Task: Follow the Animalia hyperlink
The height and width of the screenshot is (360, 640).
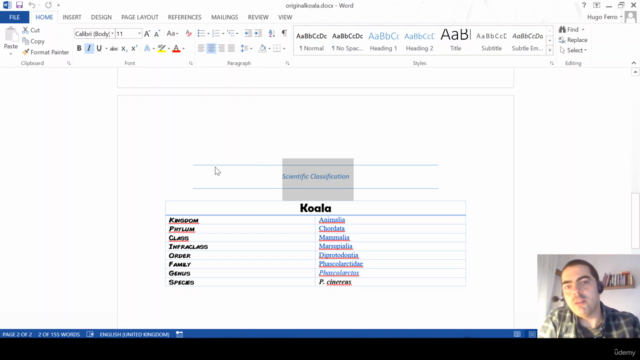Action: (x=332, y=220)
